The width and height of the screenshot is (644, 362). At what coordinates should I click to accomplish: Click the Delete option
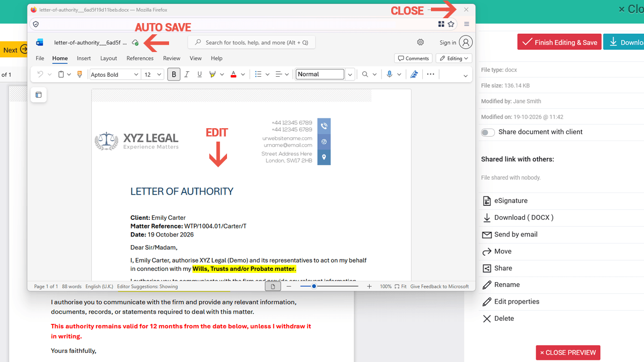498,319
